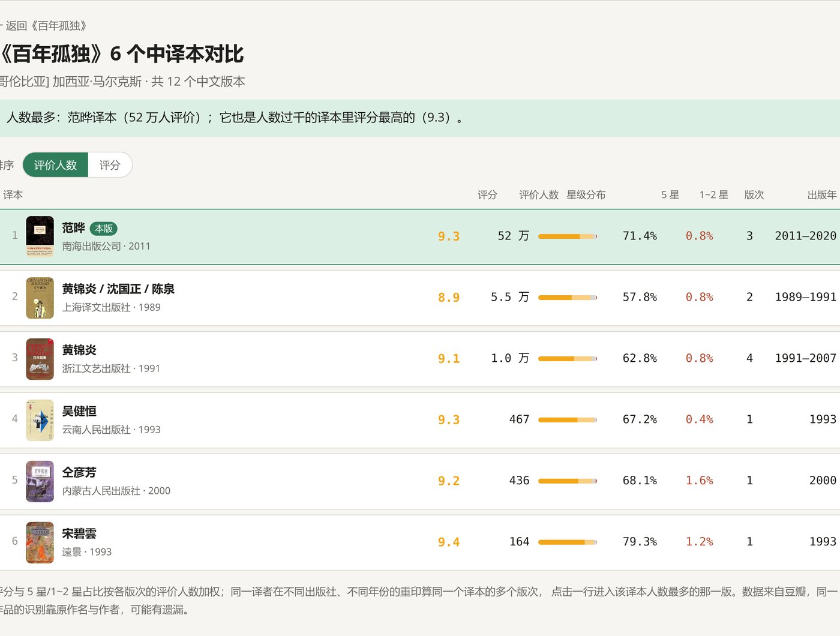Click the star distribution bar for 宋碧雲
Screen dimensions: 840x636
pyautogui.click(x=568, y=542)
